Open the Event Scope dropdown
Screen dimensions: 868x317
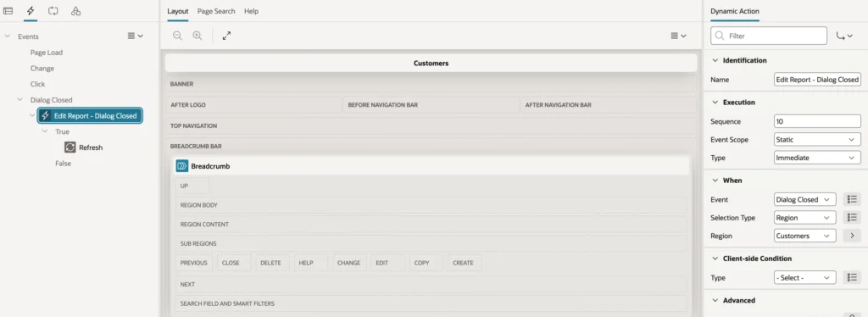pos(817,139)
